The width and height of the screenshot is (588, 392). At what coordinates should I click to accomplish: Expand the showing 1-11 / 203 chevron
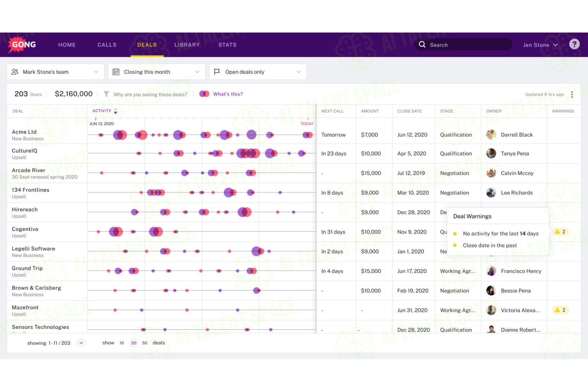pos(81,343)
